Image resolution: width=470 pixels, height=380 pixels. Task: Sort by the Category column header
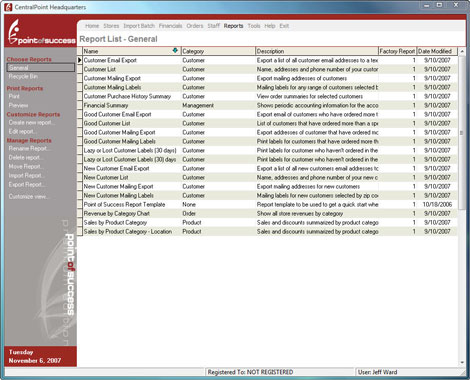coord(218,51)
